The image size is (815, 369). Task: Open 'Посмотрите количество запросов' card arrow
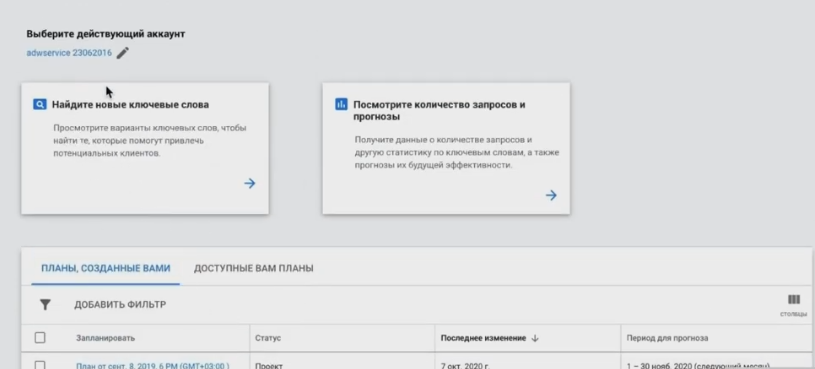(x=551, y=195)
